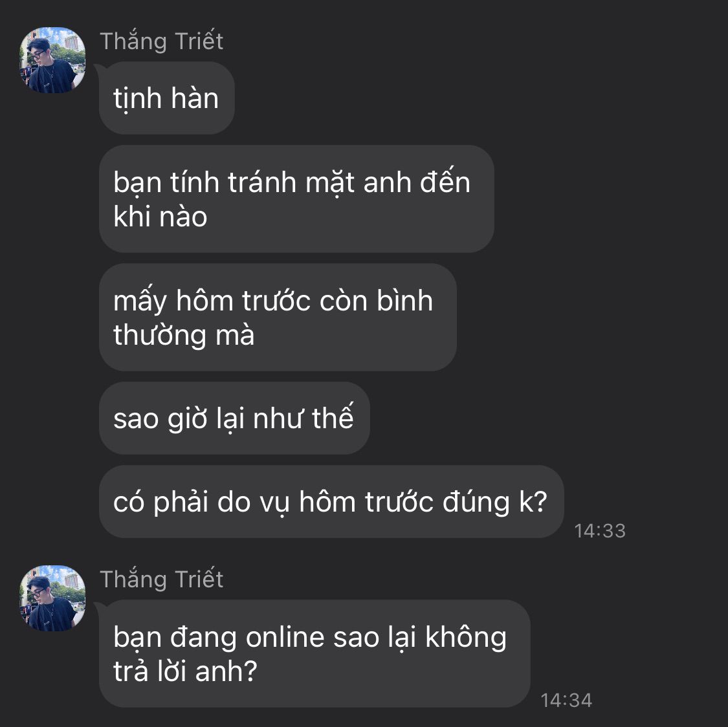Click the 14:33 timestamp
728x727 pixels.
[600, 531]
